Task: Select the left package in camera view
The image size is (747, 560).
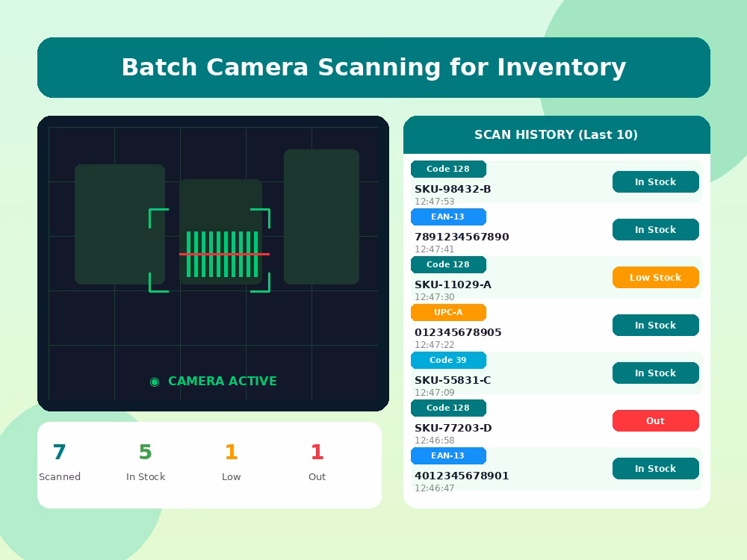Action: 120,224
